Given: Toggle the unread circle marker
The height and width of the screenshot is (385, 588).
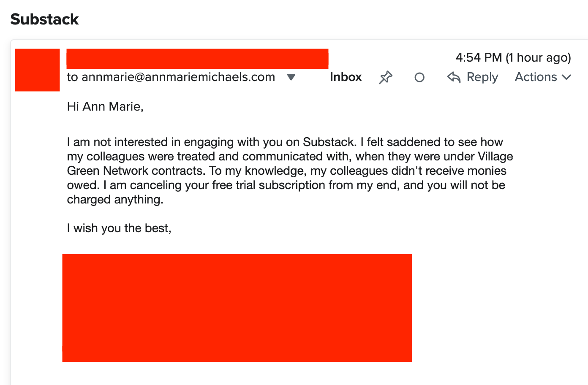Looking at the screenshot, I should pos(419,77).
